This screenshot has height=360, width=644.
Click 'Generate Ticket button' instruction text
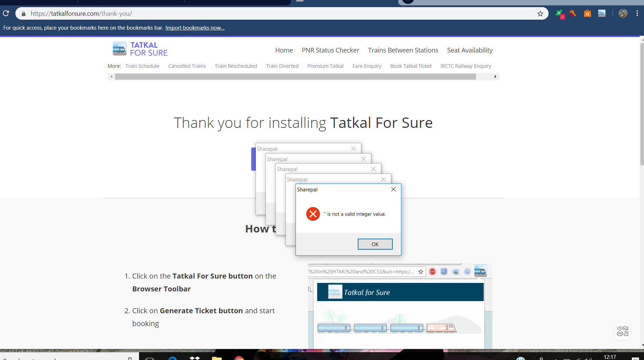tap(201, 311)
